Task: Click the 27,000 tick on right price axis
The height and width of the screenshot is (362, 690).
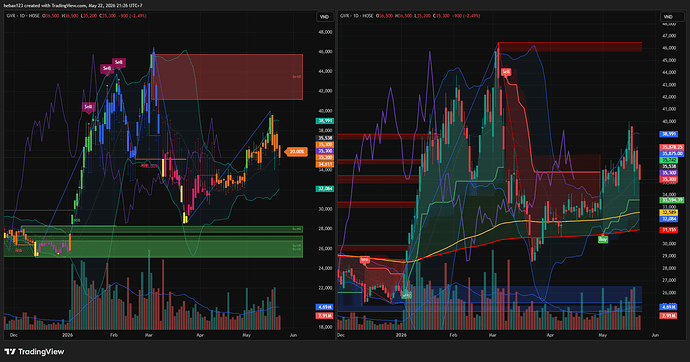Action: [669, 280]
